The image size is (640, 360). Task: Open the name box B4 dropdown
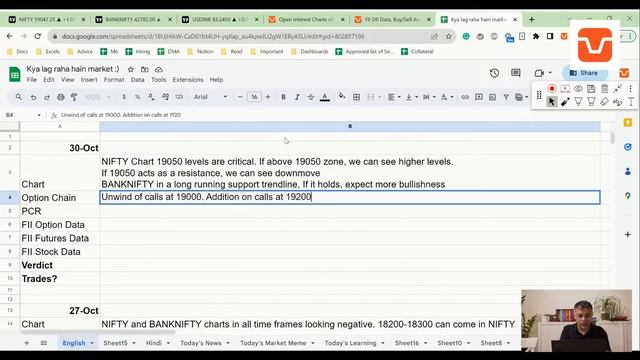[x=39, y=116]
